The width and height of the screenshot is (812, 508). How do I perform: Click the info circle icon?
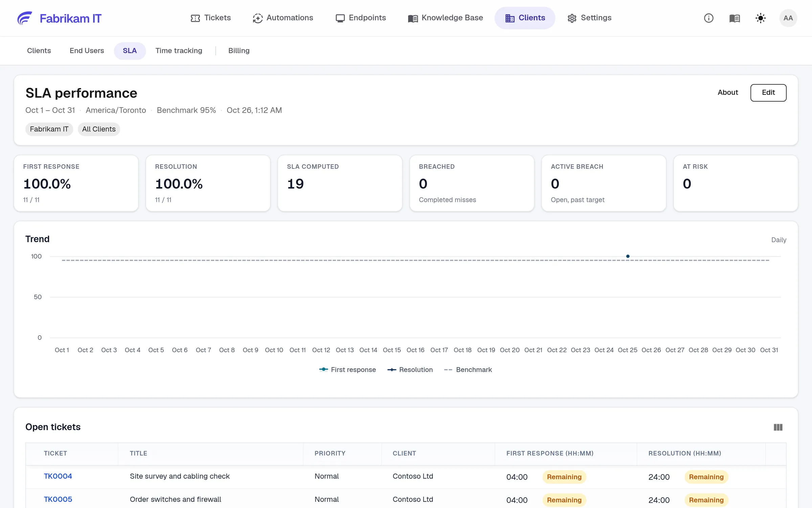708,18
